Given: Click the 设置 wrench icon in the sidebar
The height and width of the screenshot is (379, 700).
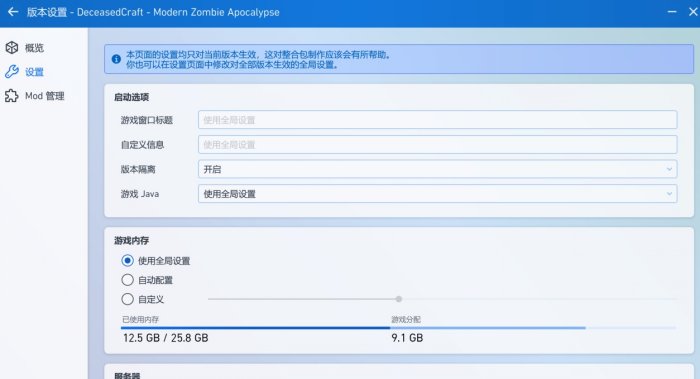Looking at the screenshot, I should coord(12,71).
